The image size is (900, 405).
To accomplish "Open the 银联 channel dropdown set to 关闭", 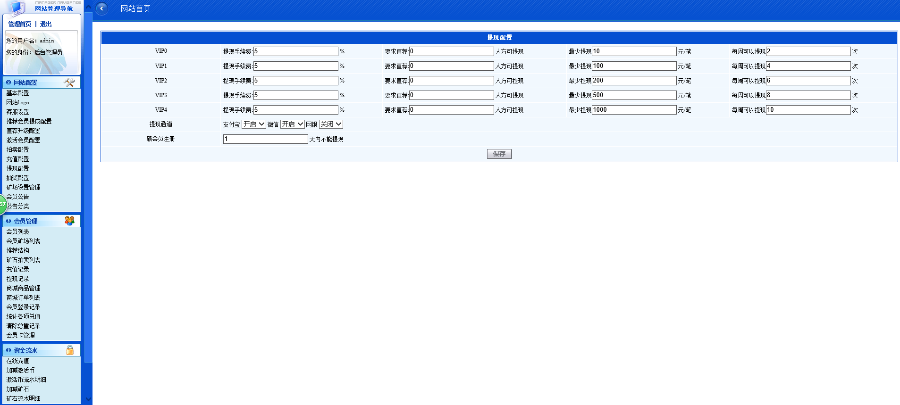I will [x=331, y=124].
